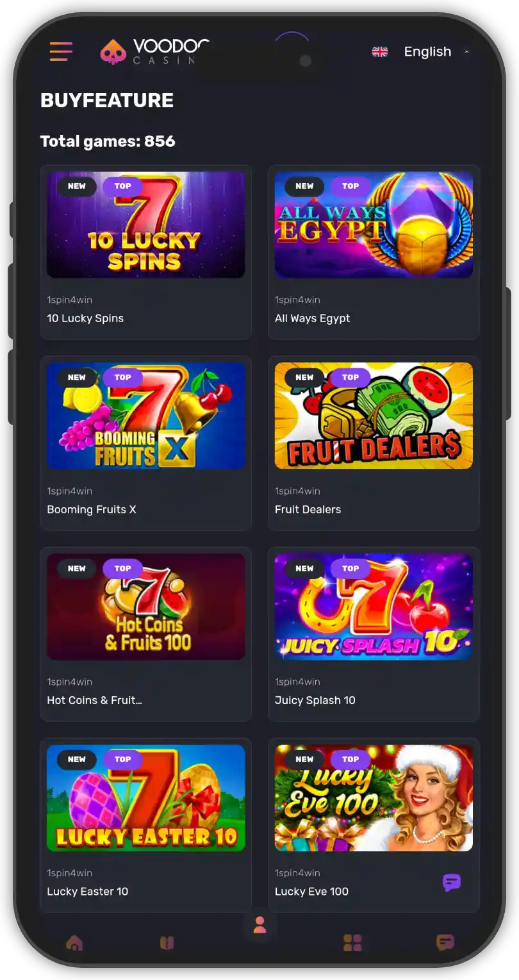Click the Voodoo Casino skull logo
Viewport: 519px width, 980px height.
coord(113,52)
